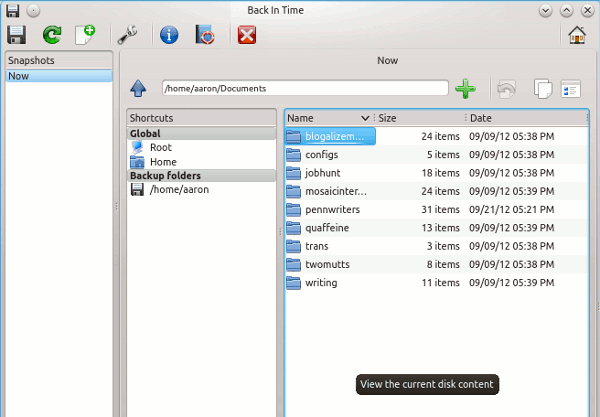This screenshot has width=600, height=417.
Task: Click the blue About info icon
Action: [x=169, y=35]
